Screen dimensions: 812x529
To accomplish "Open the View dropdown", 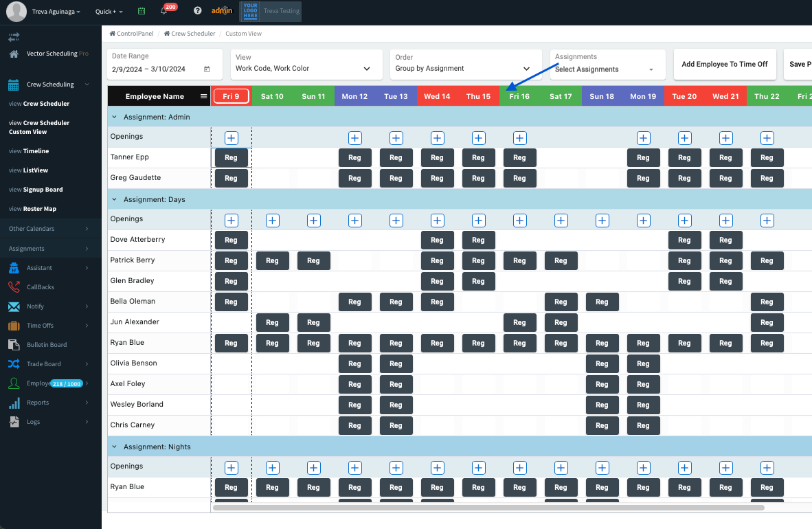I will tap(306, 65).
